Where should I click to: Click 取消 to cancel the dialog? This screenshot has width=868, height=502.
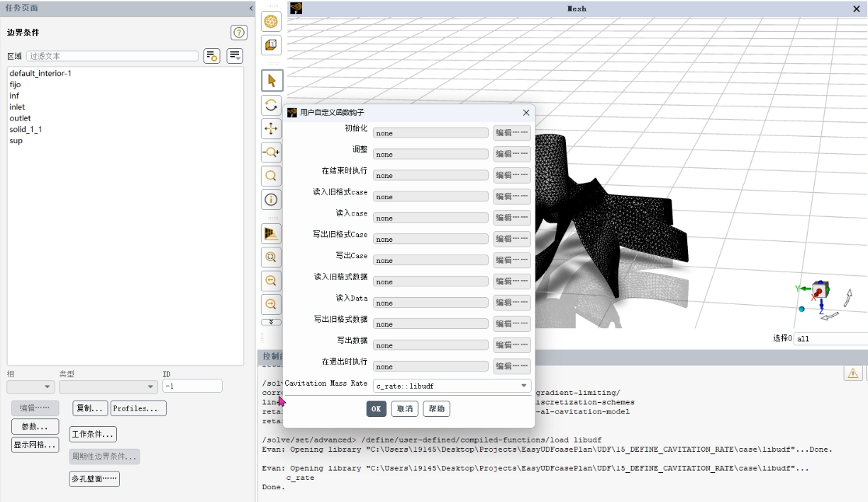pos(404,408)
